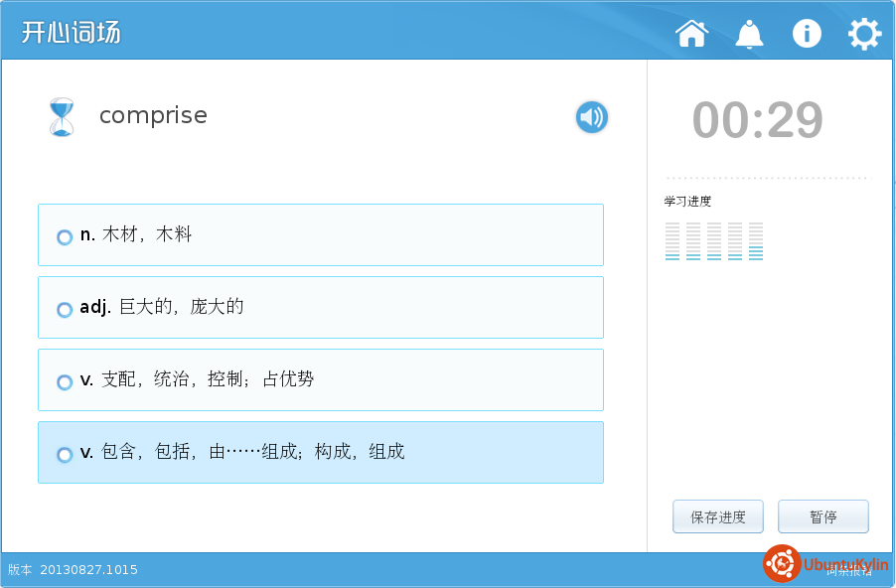Go to the home screen icon
This screenshot has width=896, height=588.
[x=691, y=34]
